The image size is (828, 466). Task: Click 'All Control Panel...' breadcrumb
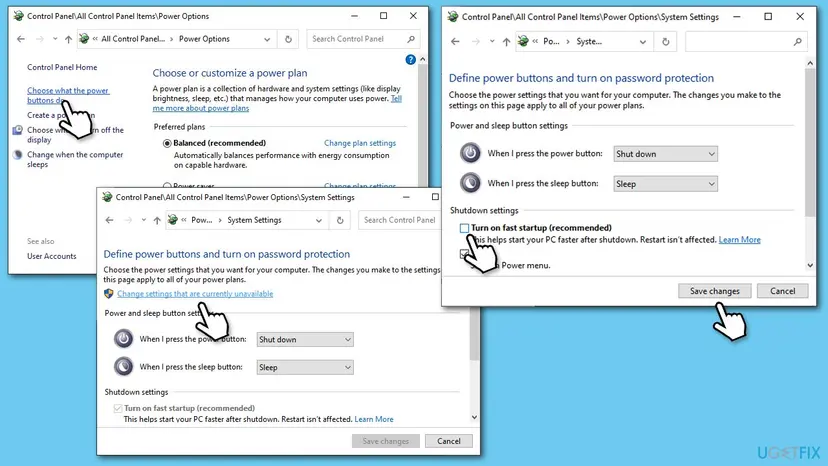coord(133,39)
